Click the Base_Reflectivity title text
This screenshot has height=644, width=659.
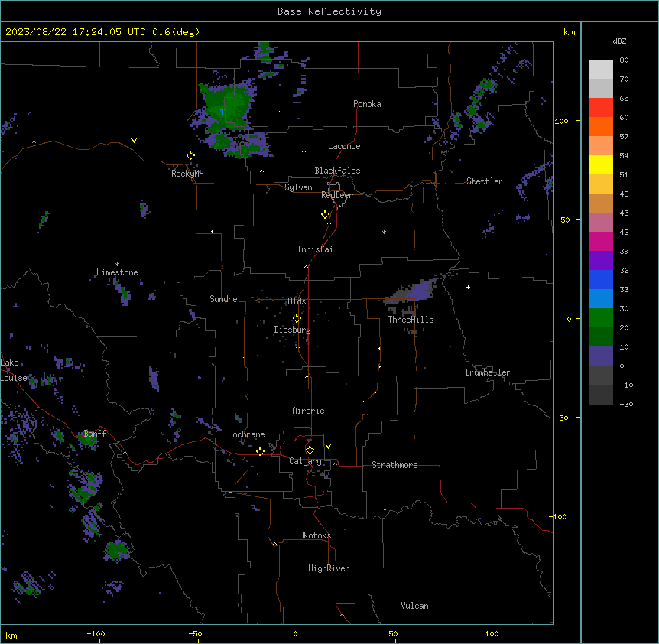click(x=329, y=11)
